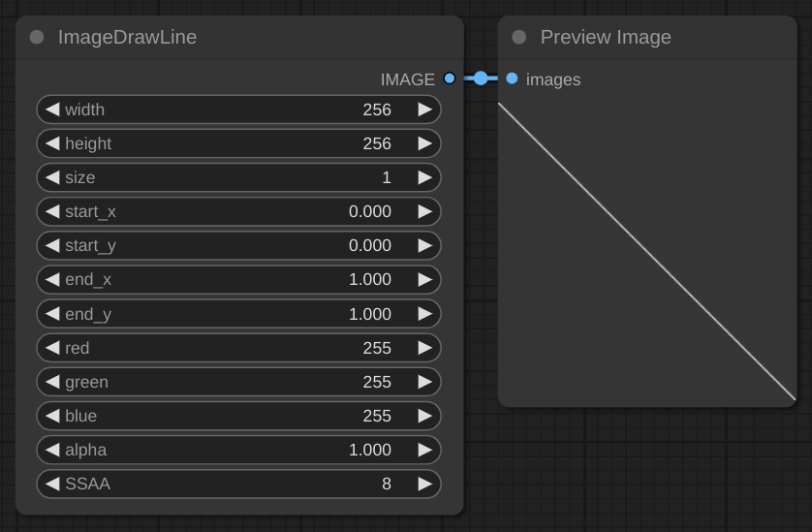Viewport: 812px width, 532px height.
Task: Click the alpha value field
Action: tap(238, 450)
